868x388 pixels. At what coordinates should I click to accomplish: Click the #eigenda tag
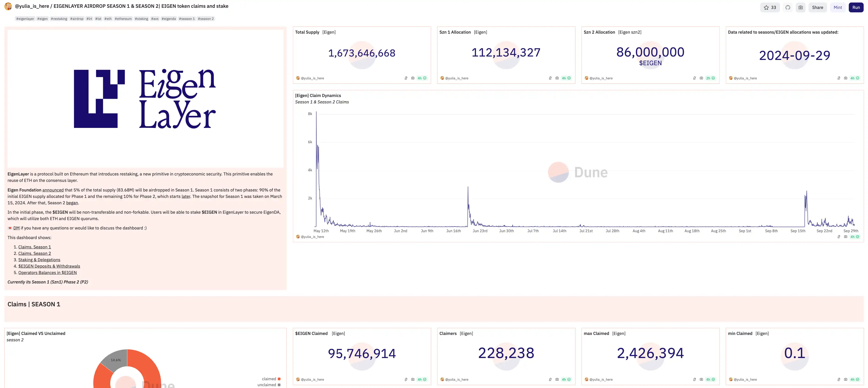168,19
